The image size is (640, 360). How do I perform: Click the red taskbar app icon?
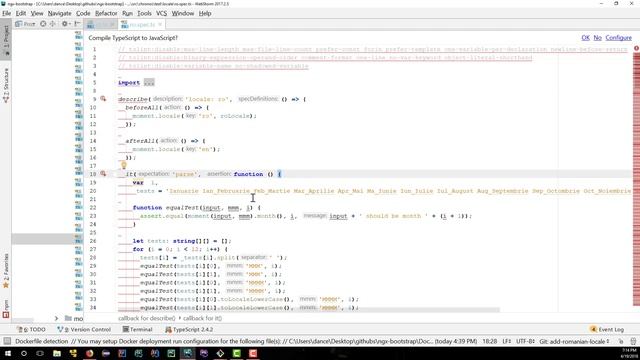[253, 353]
